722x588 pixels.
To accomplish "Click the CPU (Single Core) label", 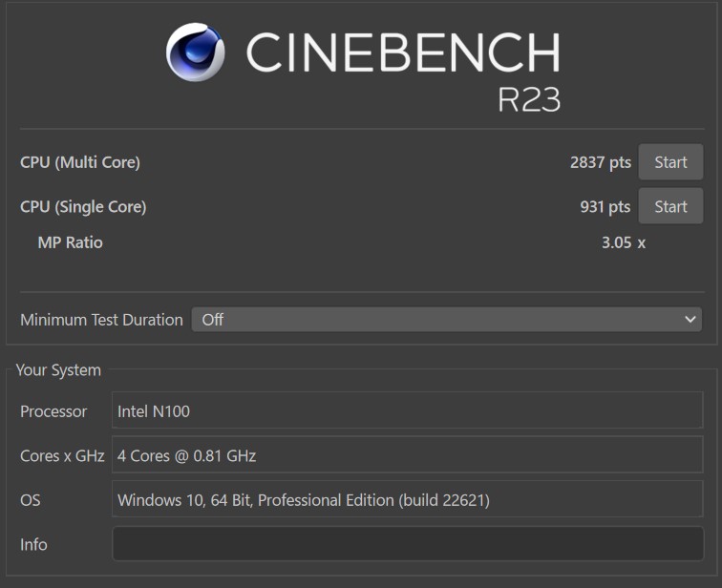I will [83, 207].
